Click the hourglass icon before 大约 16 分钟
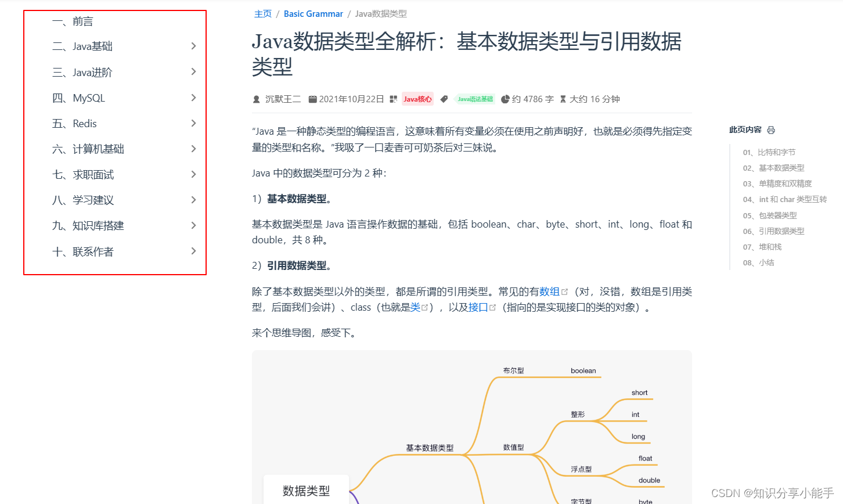Image resolution: width=843 pixels, height=504 pixels. [x=563, y=99]
